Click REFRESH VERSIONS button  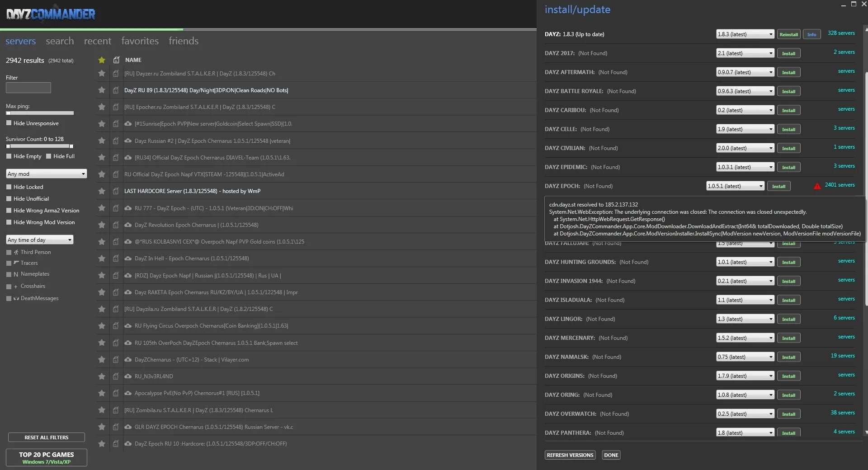point(570,455)
